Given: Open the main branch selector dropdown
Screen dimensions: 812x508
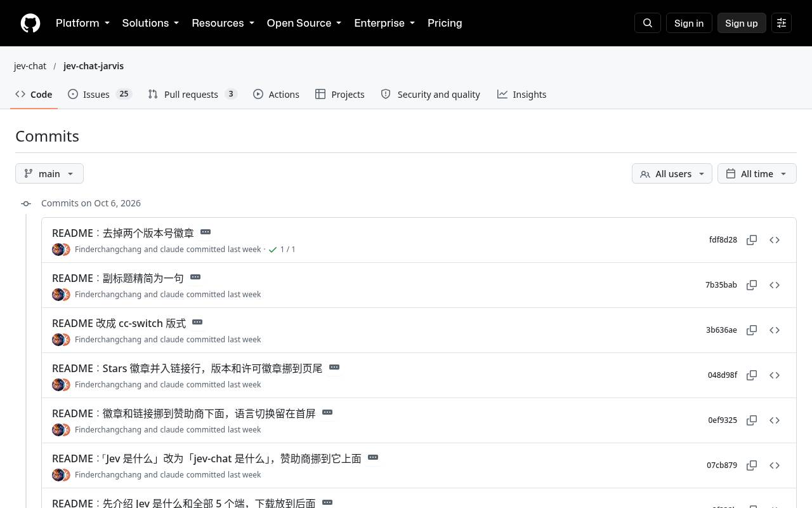Looking at the screenshot, I should pos(49,173).
